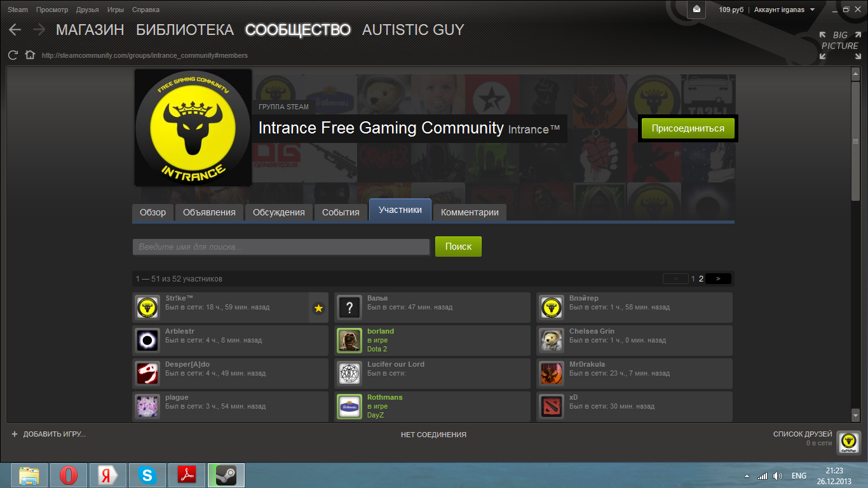Open the Справка menu
This screenshot has width=868, height=488.
(x=146, y=10)
